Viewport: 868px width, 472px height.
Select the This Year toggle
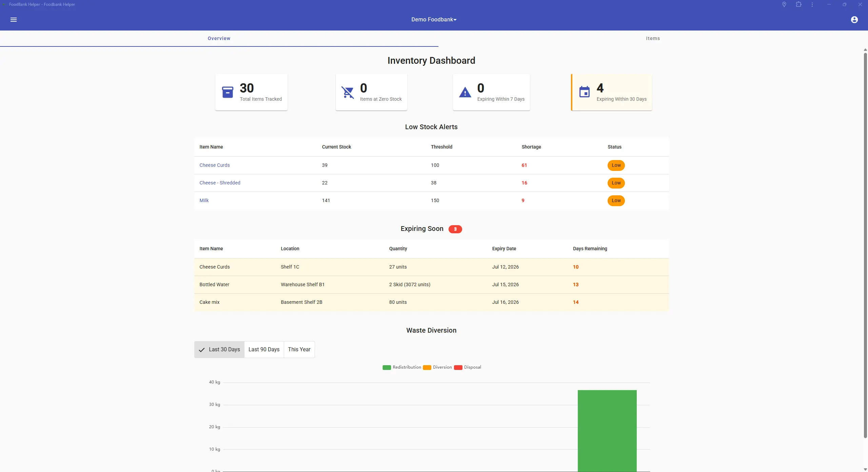pyautogui.click(x=299, y=350)
